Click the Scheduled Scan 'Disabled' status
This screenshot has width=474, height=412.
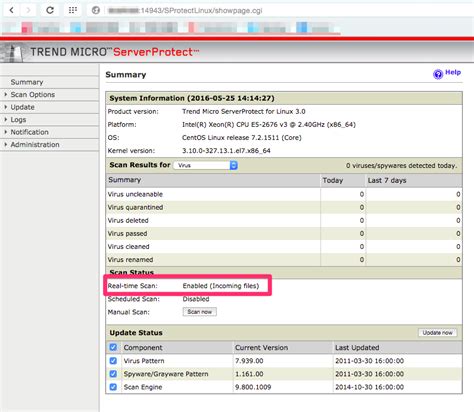click(x=196, y=299)
